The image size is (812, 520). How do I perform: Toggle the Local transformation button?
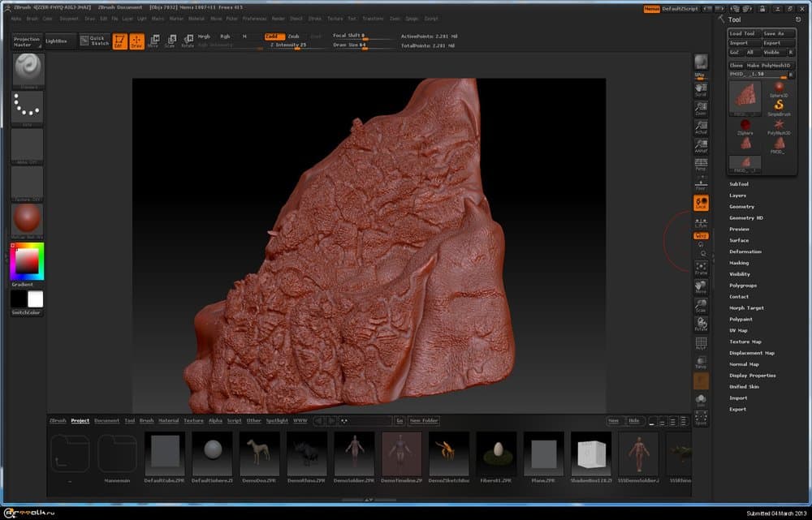coord(701,203)
